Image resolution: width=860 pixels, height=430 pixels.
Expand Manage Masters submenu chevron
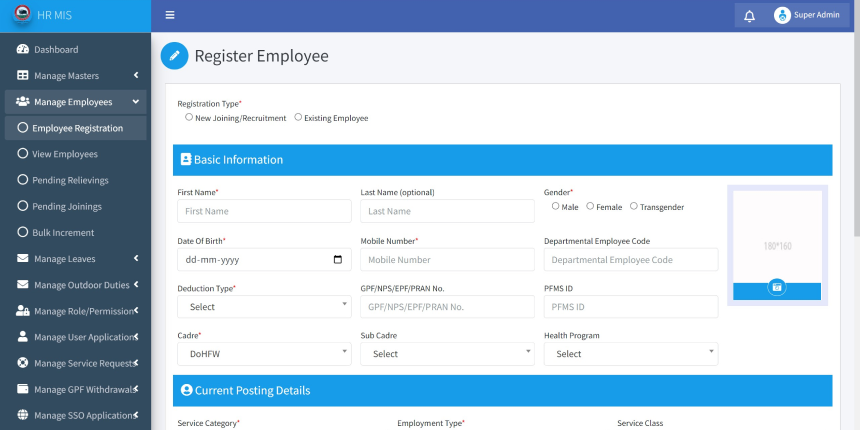pos(136,75)
